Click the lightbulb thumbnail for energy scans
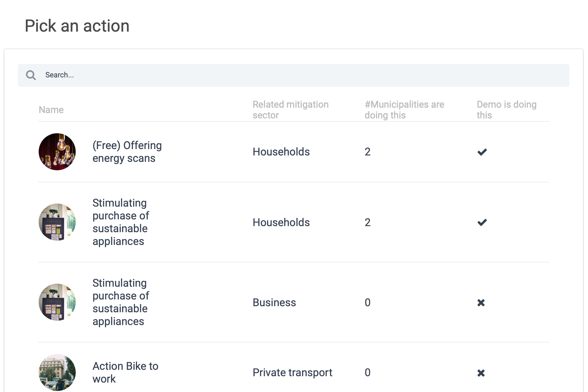 click(57, 152)
